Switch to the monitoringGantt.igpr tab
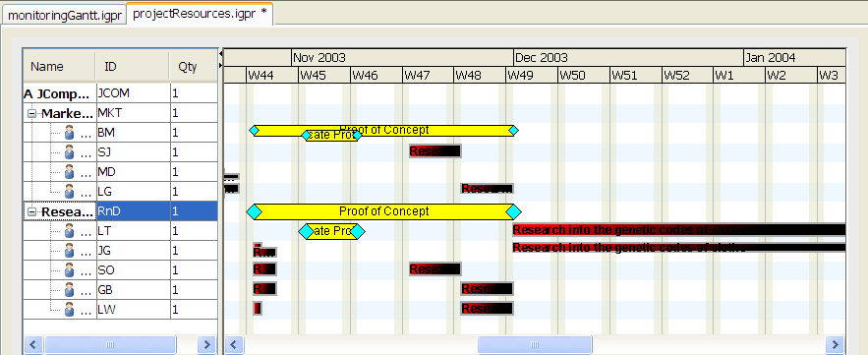868x355 pixels. 64,16
